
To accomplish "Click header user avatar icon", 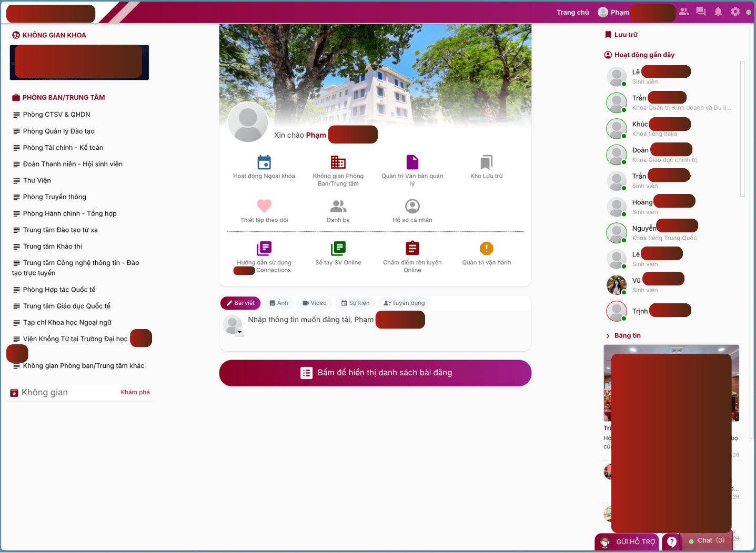I will [x=603, y=12].
